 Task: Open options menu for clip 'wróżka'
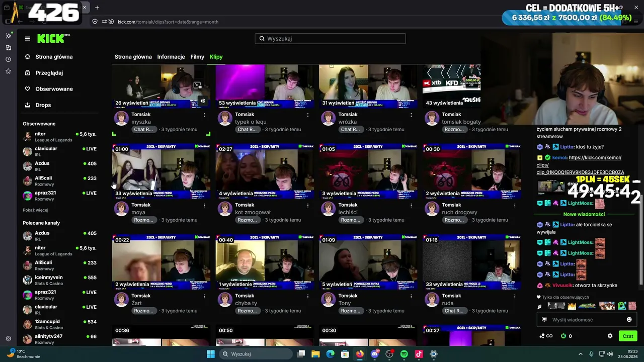pyautogui.click(x=412, y=115)
